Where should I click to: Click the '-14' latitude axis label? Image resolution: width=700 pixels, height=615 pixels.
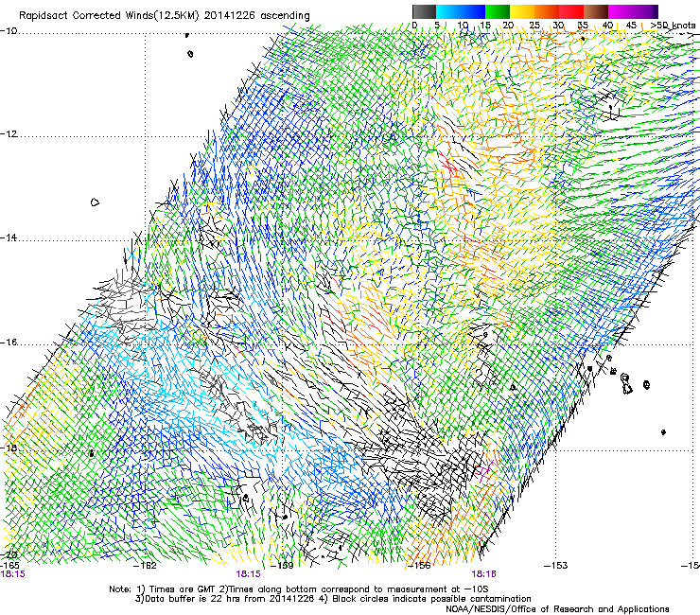pyautogui.click(x=9, y=237)
